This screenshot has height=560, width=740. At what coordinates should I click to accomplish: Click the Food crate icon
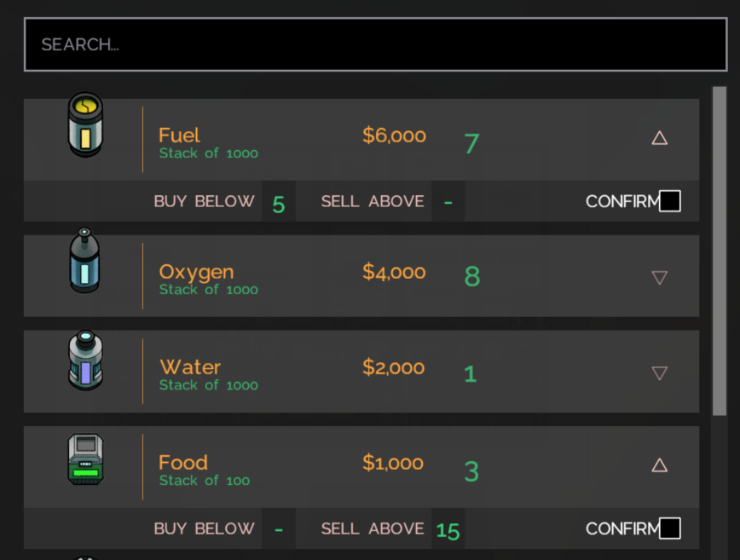tap(85, 459)
